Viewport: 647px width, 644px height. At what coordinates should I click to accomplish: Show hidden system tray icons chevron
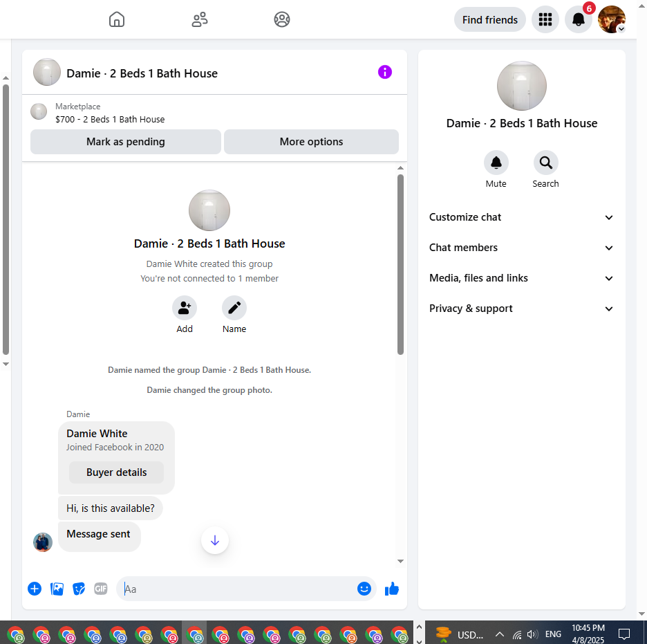click(499, 634)
